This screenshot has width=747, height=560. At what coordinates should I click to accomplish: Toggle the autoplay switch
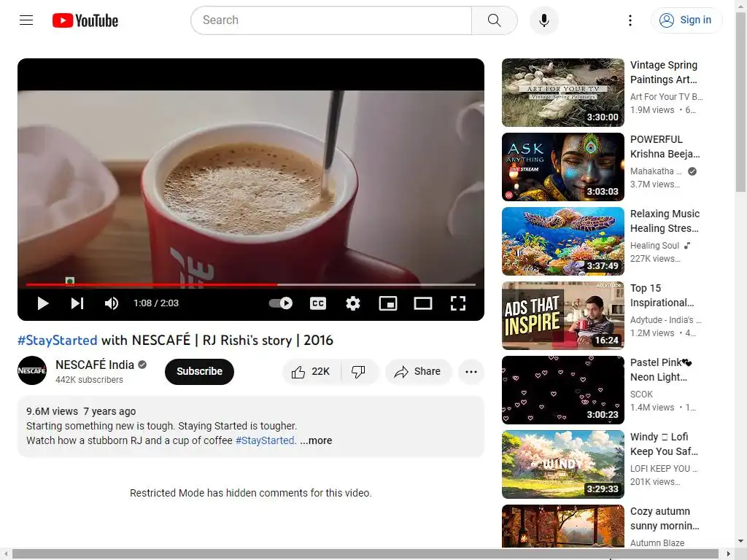pyautogui.click(x=281, y=303)
